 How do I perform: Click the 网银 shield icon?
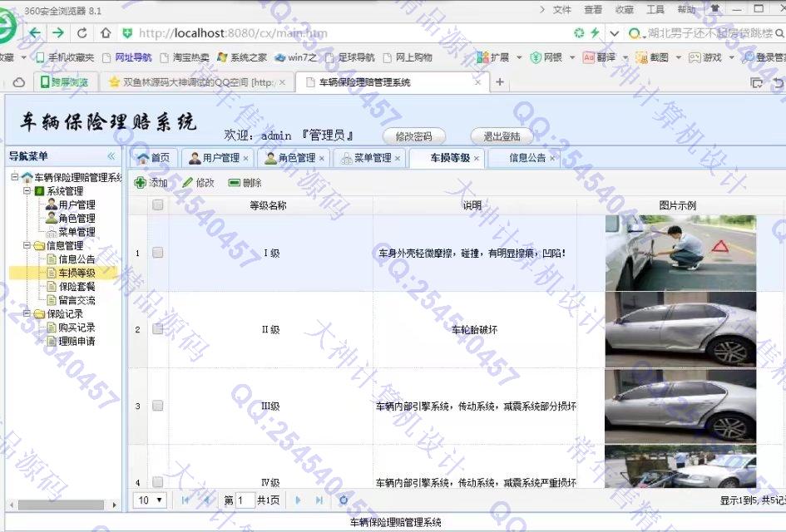536,57
